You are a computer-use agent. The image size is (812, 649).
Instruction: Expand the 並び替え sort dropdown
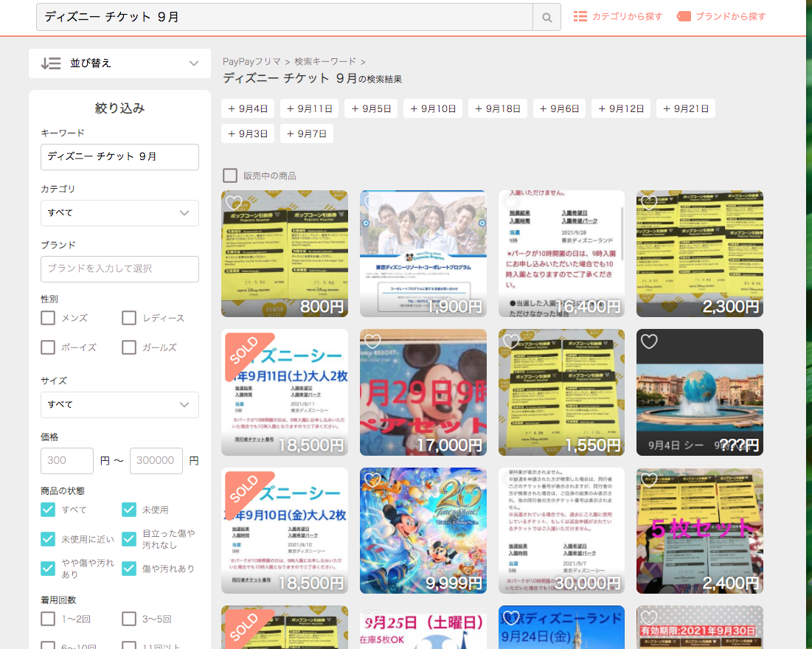point(119,63)
